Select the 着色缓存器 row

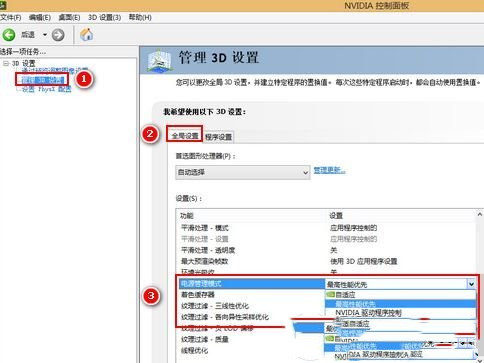pos(198,295)
